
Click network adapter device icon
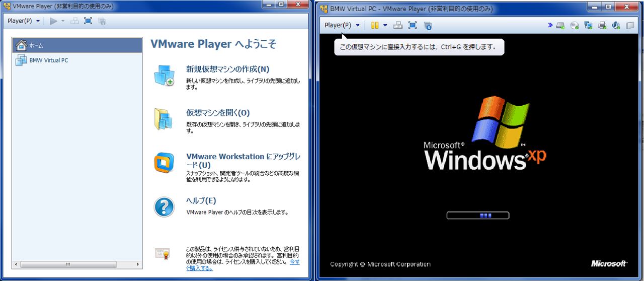[x=588, y=25]
